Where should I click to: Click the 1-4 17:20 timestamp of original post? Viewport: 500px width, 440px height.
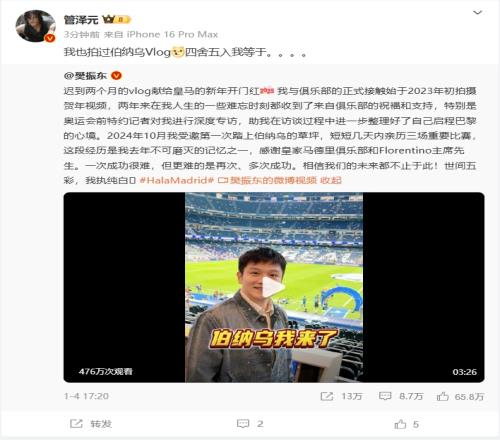pos(86,396)
